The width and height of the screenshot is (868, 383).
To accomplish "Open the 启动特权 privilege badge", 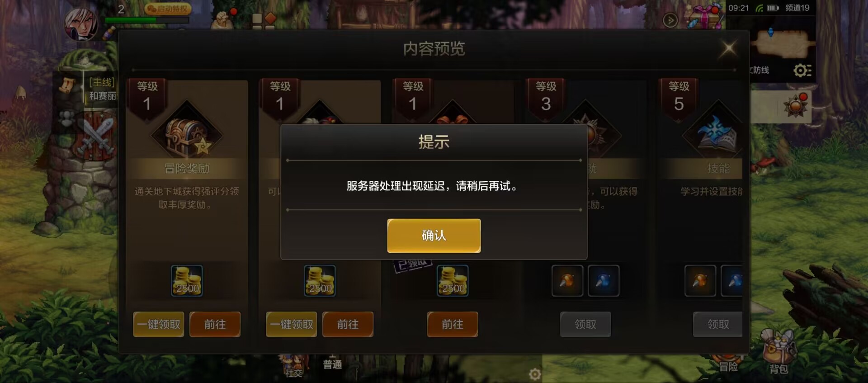I will point(168,9).
